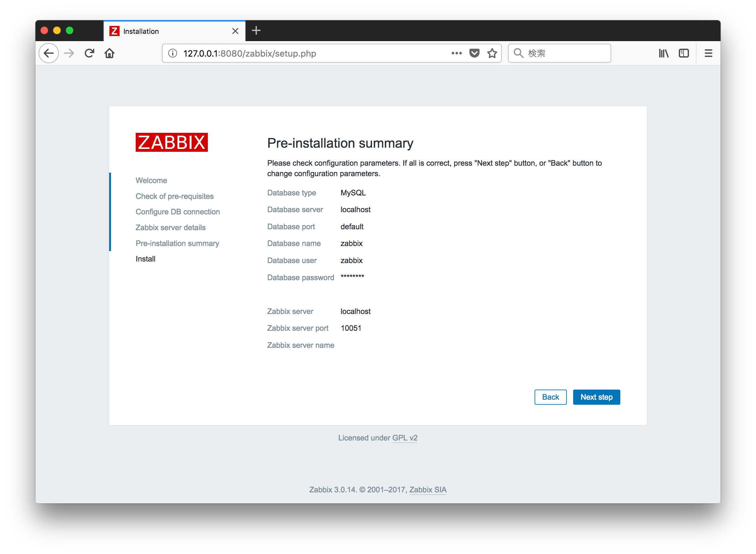Viewport: 756px width, 554px height.
Task: Click the Database name label
Action: 294,243
